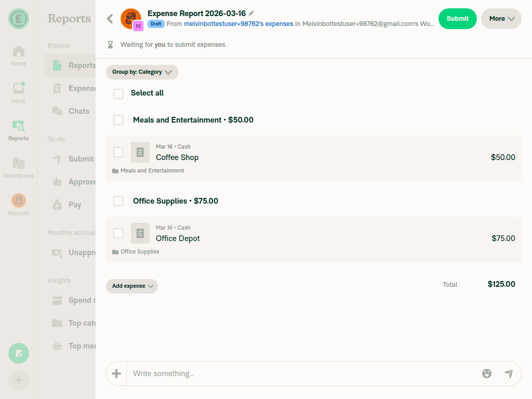Screen dimensions: 532x399
Task: Check the Office Supplies category checkbox
Action: click(118, 201)
